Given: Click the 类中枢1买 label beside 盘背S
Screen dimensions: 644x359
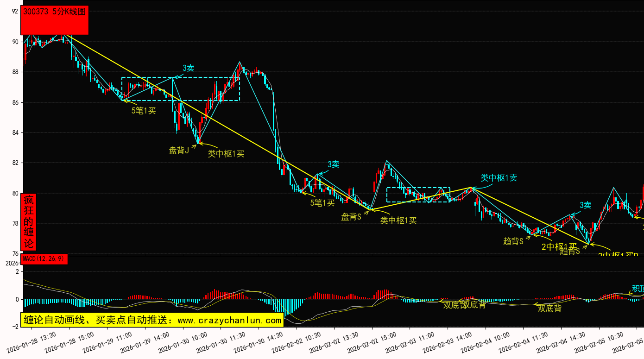Looking at the screenshot, I should click(398, 220).
